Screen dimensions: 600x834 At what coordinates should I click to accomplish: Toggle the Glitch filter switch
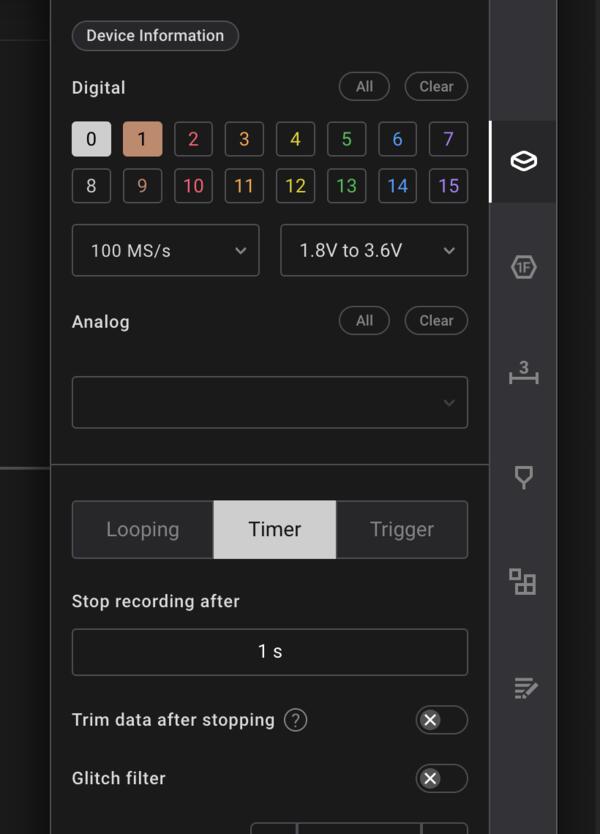[441, 778]
